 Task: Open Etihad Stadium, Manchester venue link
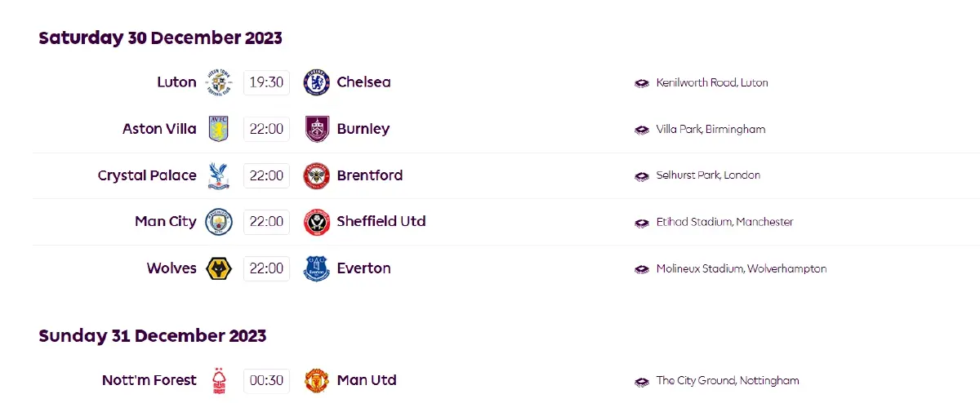click(724, 222)
